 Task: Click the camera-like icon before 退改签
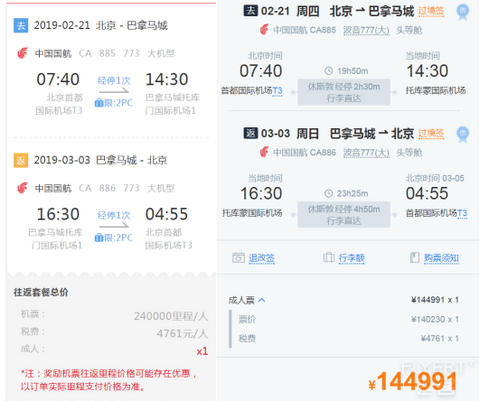coord(238,258)
